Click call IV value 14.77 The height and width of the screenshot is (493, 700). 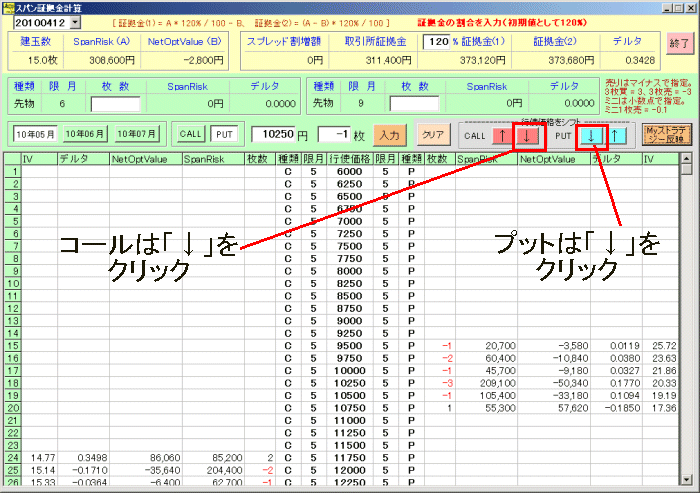pyautogui.click(x=40, y=458)
